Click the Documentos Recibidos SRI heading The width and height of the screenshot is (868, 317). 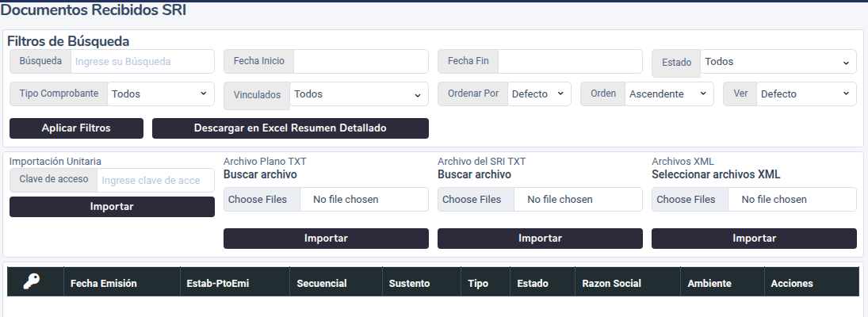pos(94,10)
